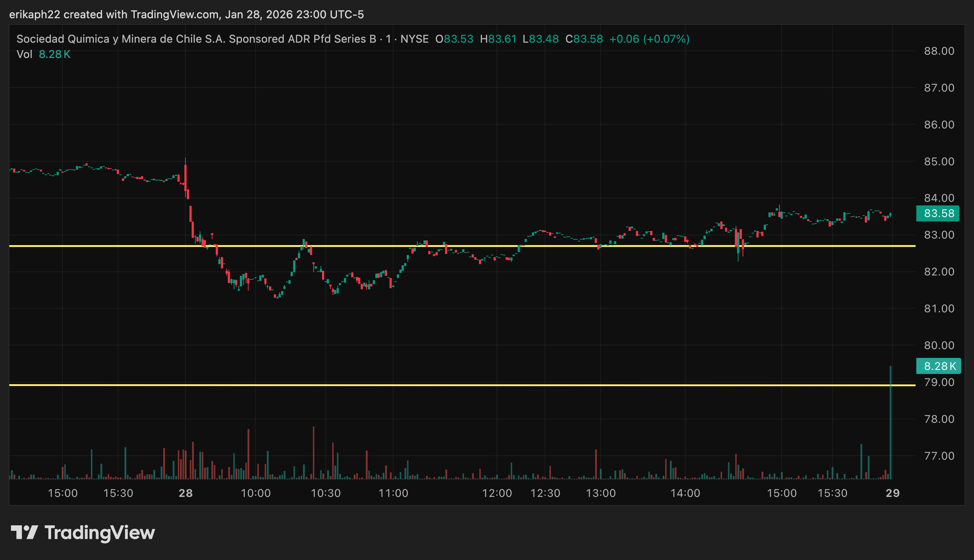Click the Vol 8.28 K indicator label
Image resolution: width=974 pixels, height=560 pixels.
point(43,54)
